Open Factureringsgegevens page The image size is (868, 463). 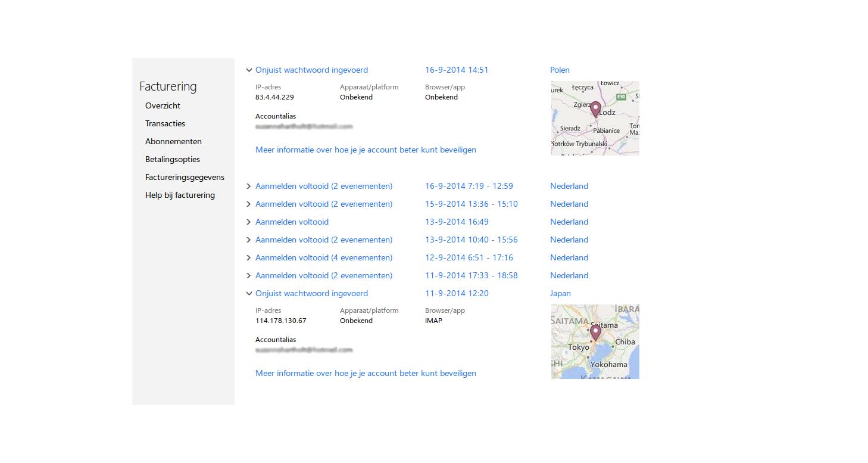pos(185,177)
